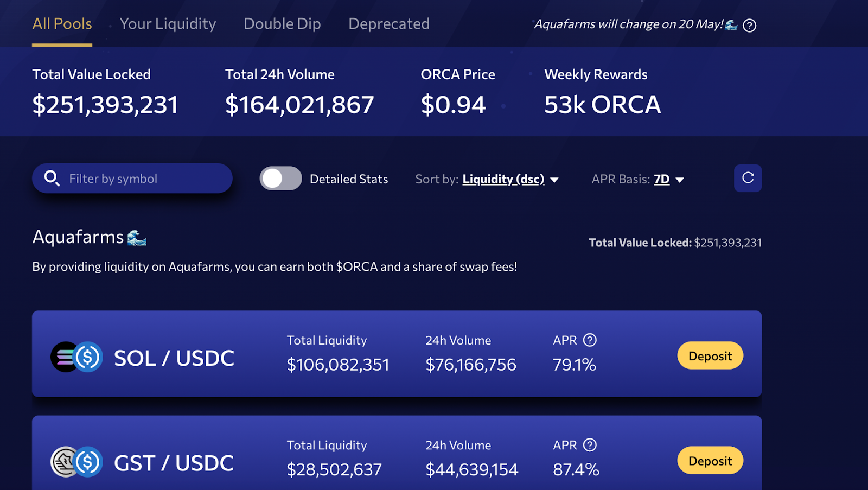This screenshot has height=490, width=868.
Task: Open the Double Dip tab
Action: point(282,24)
